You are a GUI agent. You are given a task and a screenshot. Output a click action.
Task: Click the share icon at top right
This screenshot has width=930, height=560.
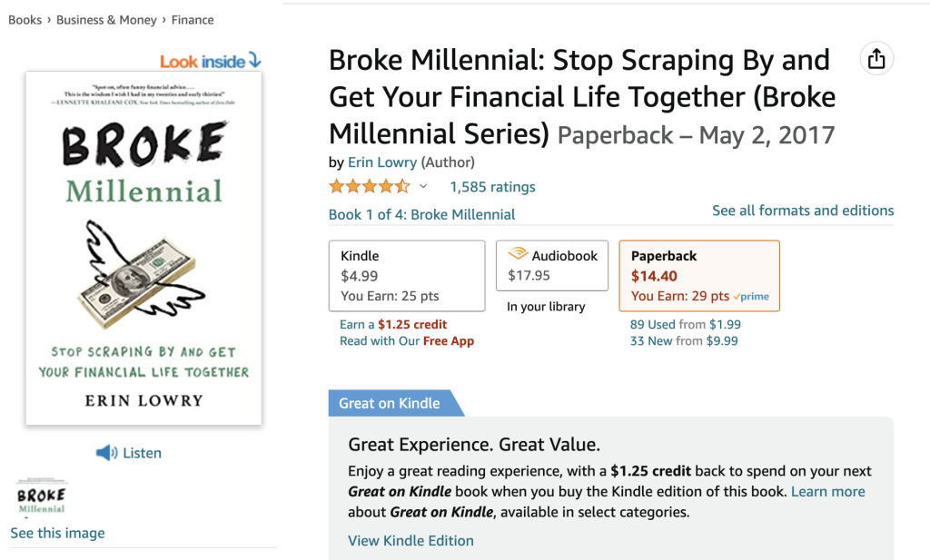click(x=876, y=58)
